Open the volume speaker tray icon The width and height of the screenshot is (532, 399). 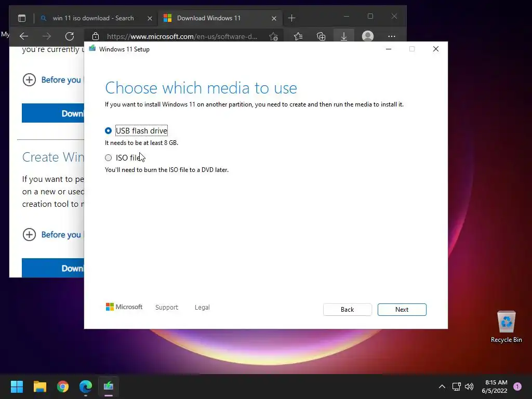pyautogui.click(x=469, y=387)
